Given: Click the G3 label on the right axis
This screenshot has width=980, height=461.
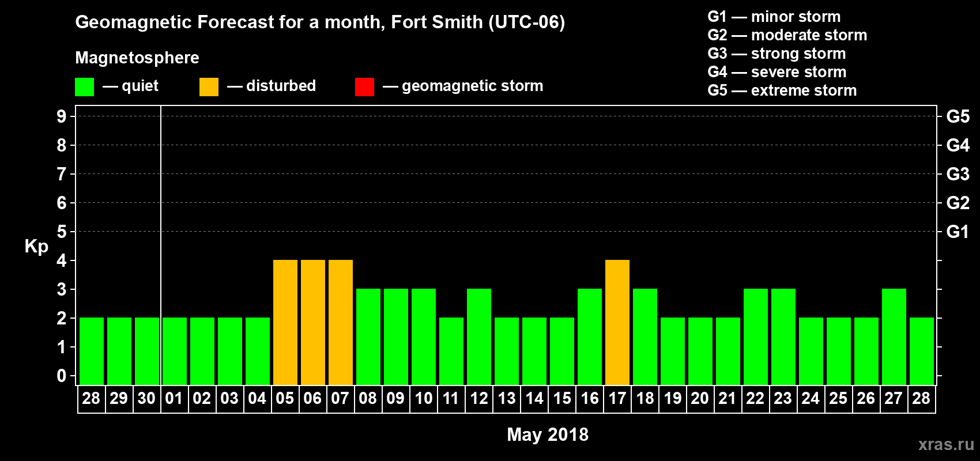Looking at the screenshot, I should click(958, 174).
